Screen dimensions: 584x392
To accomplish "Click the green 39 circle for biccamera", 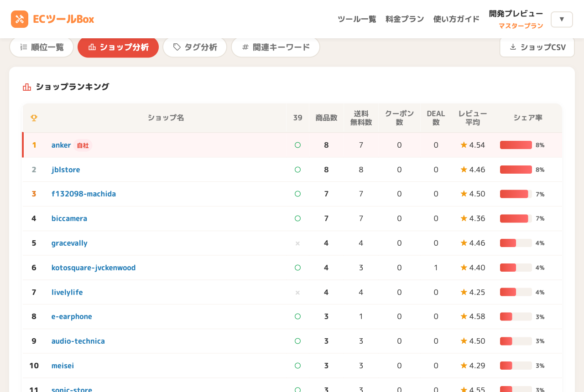I will click(297, 218).
